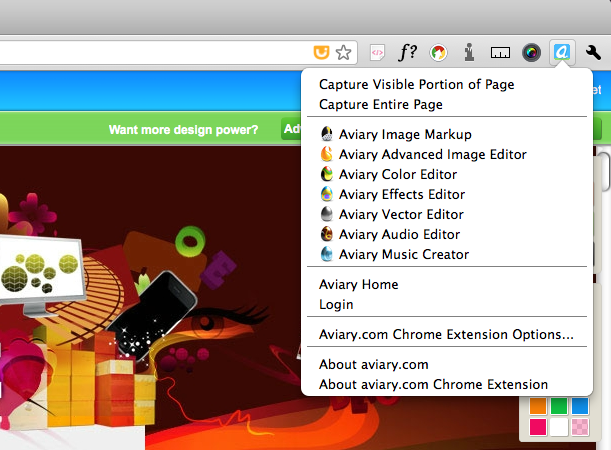Viewport: 611px width, 450px height.
Task: Click 'Want more design power?' text
Action: pyautogui.click(x=183, y=129)
